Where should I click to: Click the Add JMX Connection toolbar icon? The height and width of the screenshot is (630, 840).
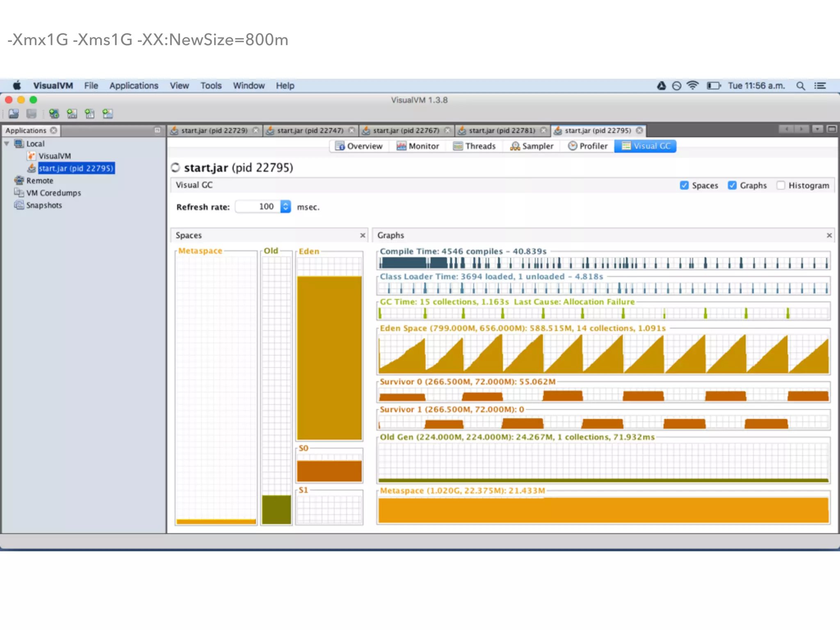(x=72, y=114)
